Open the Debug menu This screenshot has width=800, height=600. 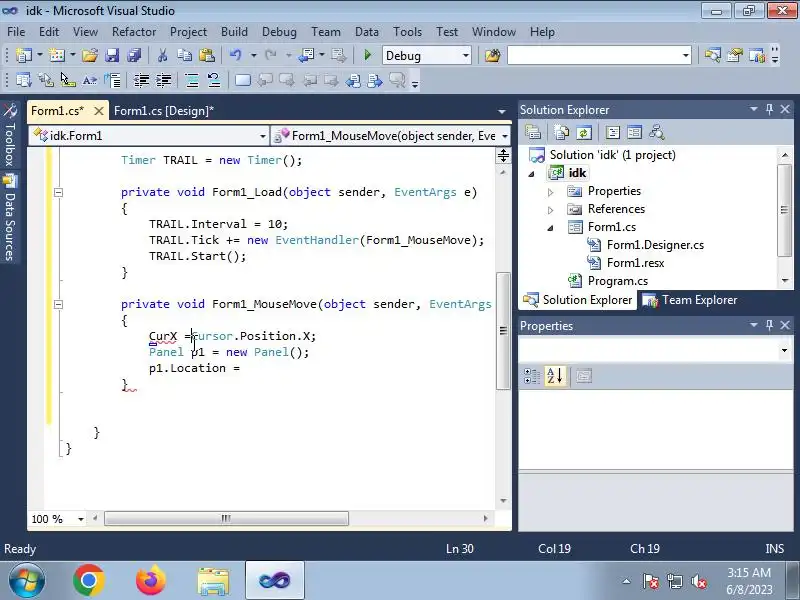(279, 32)
